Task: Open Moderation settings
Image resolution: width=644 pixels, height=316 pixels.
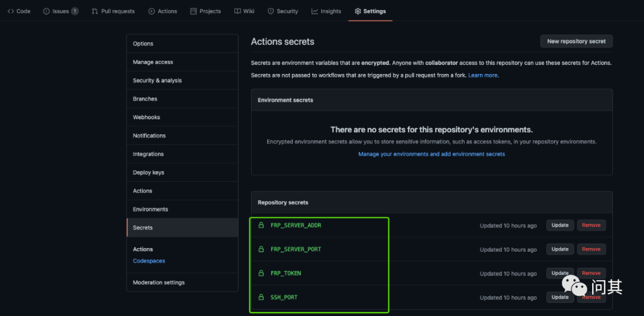Action: pyautogui.click(x=182, y=283)
